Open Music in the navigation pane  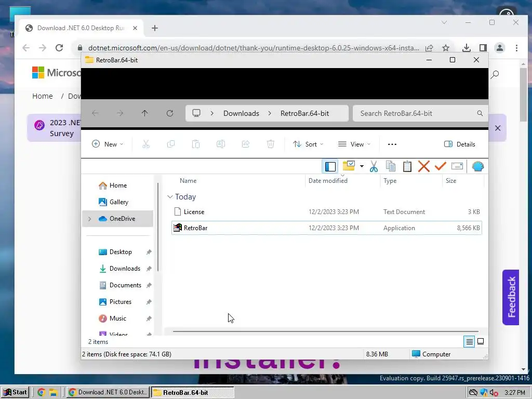click(x=118, y=318)
